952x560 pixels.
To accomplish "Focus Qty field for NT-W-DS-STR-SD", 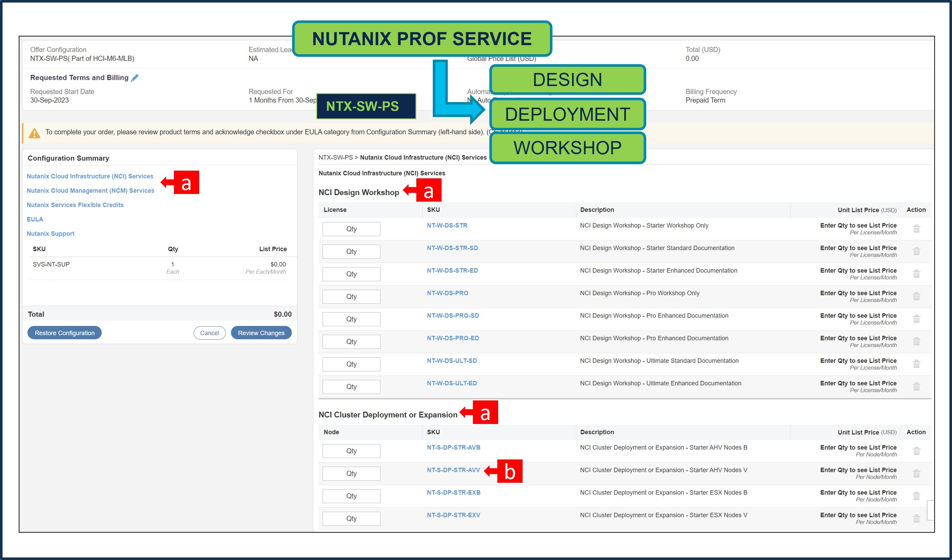I will [x=351, y=252].
